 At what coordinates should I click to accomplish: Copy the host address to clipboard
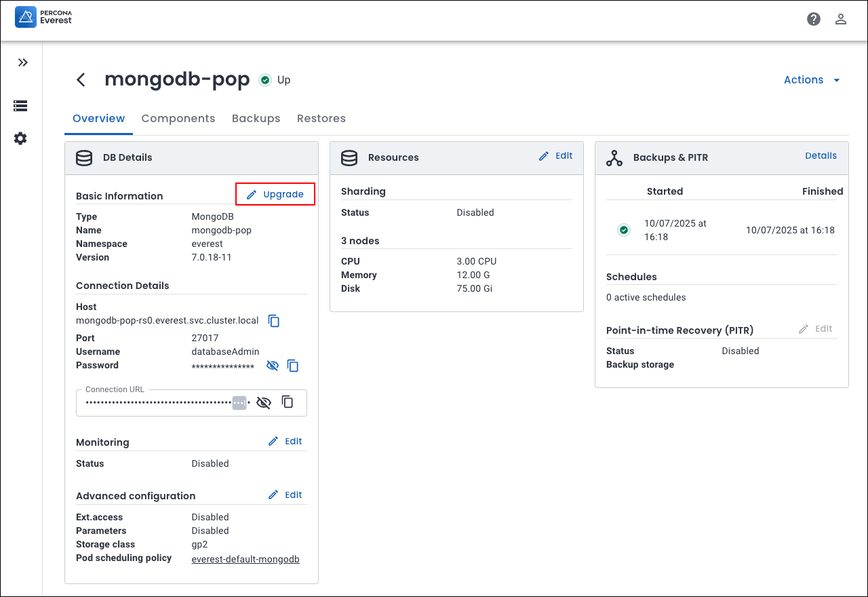coord(274,321)
